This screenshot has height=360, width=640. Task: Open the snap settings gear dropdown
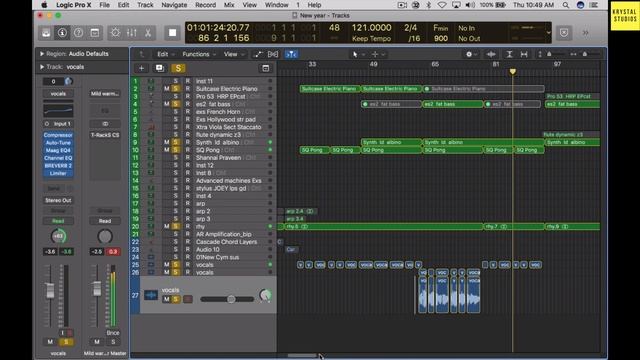point(471,54)
